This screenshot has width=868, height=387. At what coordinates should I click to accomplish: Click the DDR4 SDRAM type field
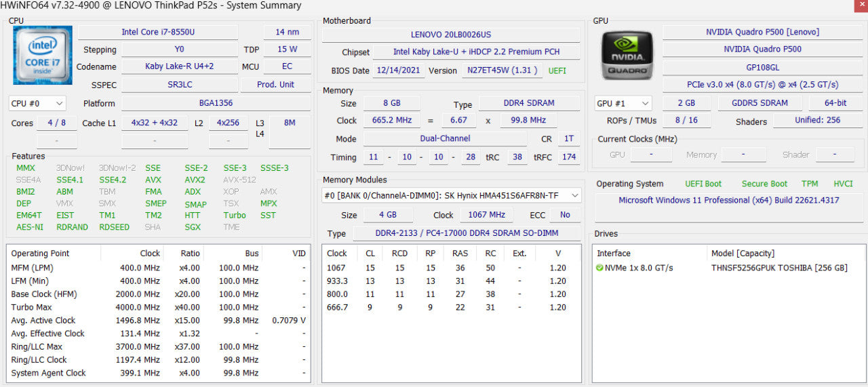530,103
